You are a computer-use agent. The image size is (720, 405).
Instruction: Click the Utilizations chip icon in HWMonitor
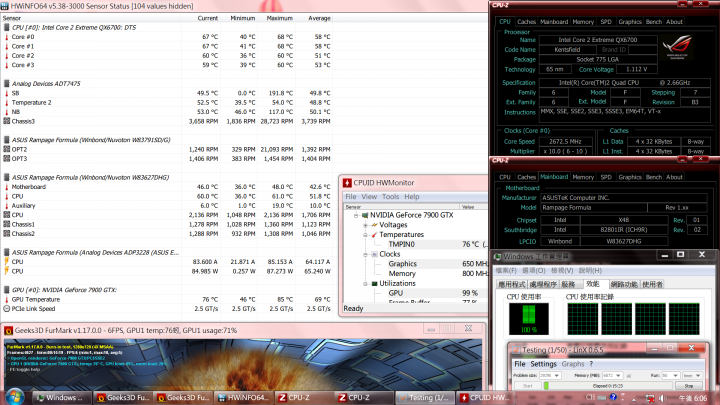point(374,283)
